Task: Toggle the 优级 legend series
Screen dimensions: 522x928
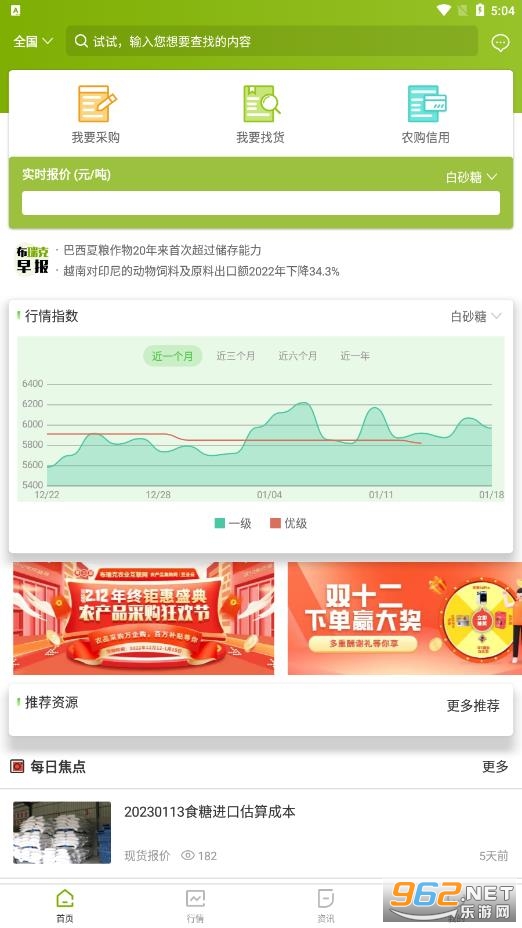Action: [x=289, y=523]
